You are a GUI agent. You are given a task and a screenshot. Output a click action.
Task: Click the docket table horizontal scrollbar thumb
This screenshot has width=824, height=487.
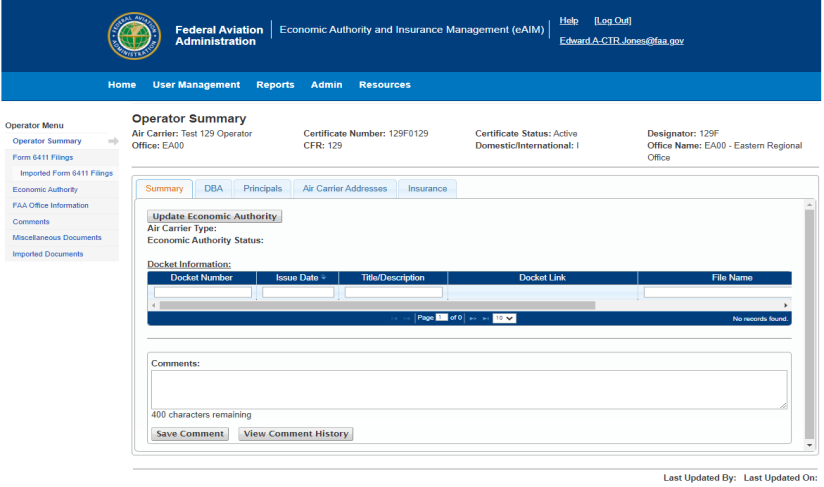point(377,305)
